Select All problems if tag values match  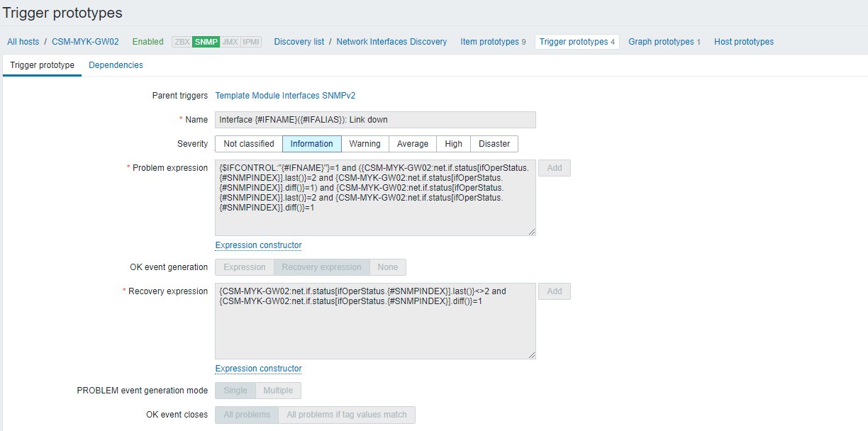coord(347,415)
